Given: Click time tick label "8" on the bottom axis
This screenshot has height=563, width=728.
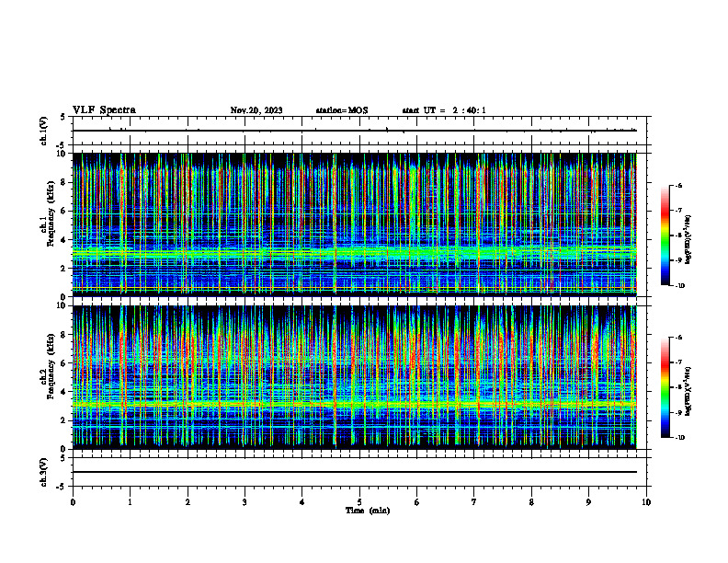Looking at the screenshot, I should click(x=531, y=502).
